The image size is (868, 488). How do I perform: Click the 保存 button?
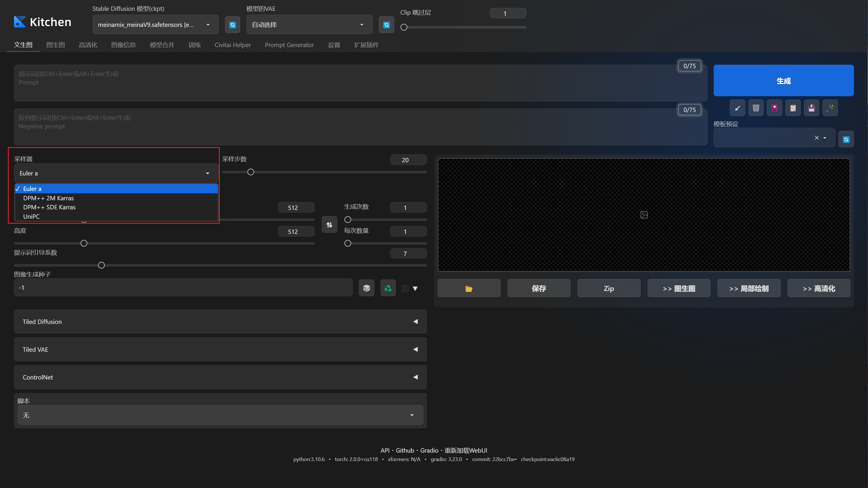pyautogui.click(x=539, y=289)
